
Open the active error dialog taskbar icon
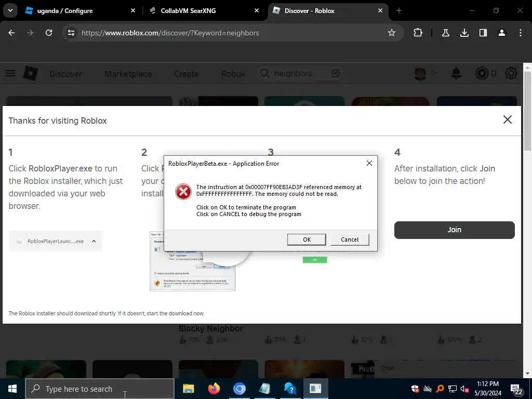coord(315,389)
